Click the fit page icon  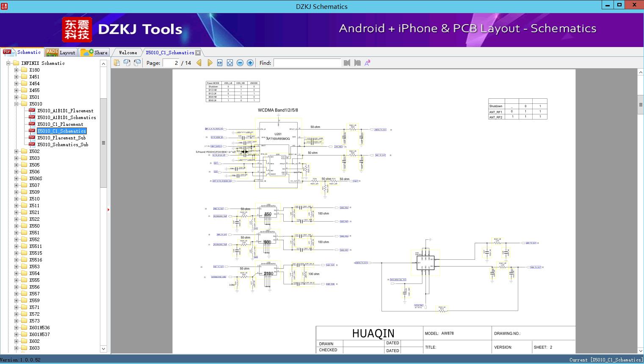click(x=230, y=63)
